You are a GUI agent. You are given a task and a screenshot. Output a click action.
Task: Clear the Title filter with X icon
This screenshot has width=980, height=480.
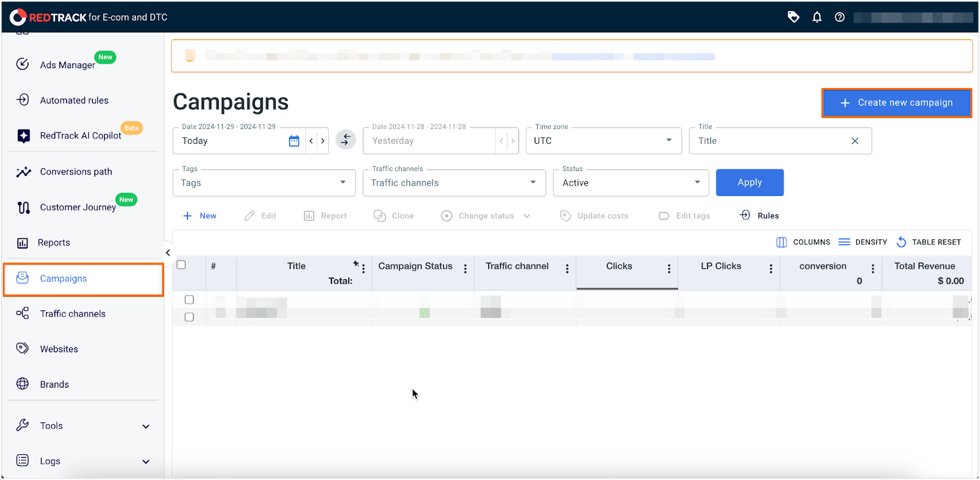tap(854, 141)
